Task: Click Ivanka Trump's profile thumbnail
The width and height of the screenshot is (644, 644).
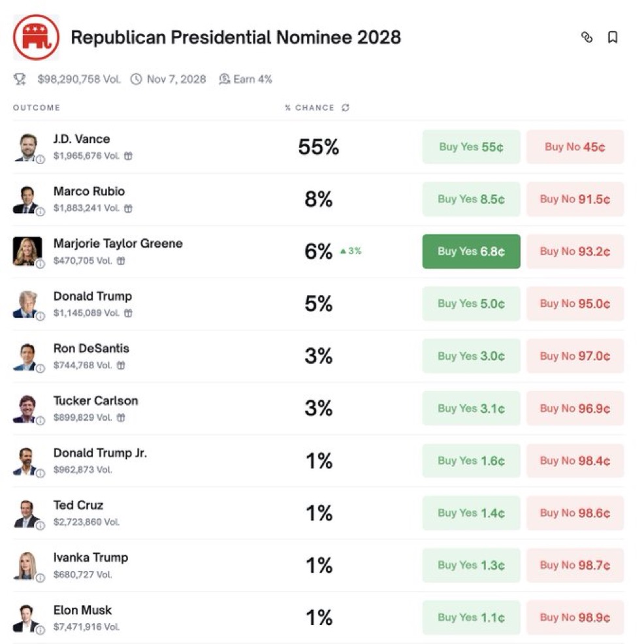Action: (x=26, y=565)
